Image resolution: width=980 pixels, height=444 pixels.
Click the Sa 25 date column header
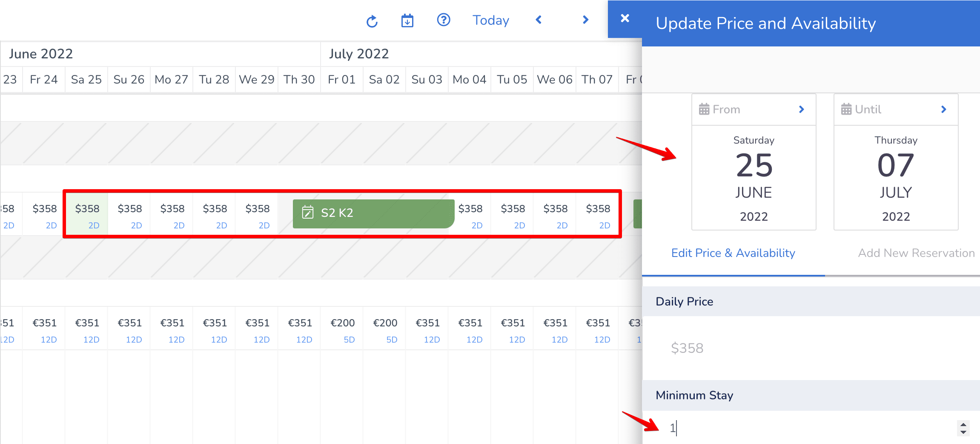click(x=86, y=80)
